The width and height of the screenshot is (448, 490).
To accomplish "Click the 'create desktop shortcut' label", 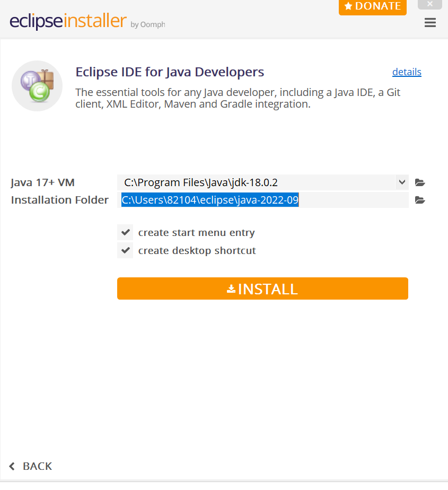I will pos(197,251).
